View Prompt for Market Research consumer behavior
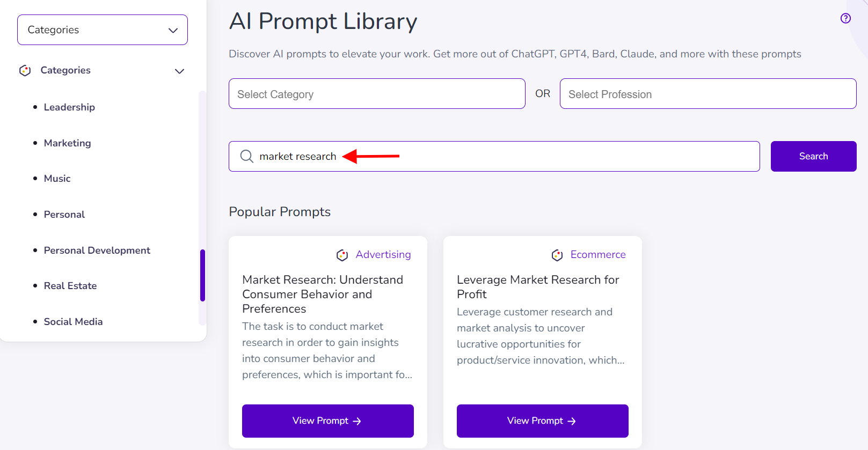The image size is (868, 450). [327, 421]
